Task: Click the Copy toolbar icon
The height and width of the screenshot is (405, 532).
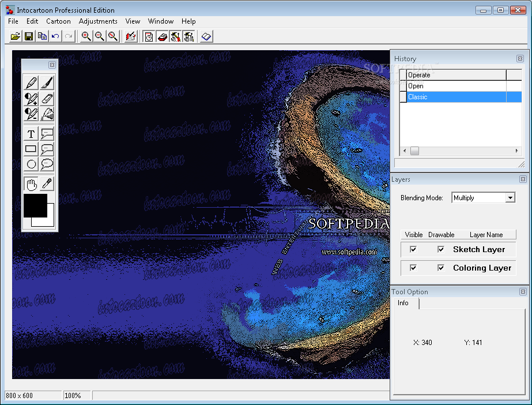Action: 42,36
